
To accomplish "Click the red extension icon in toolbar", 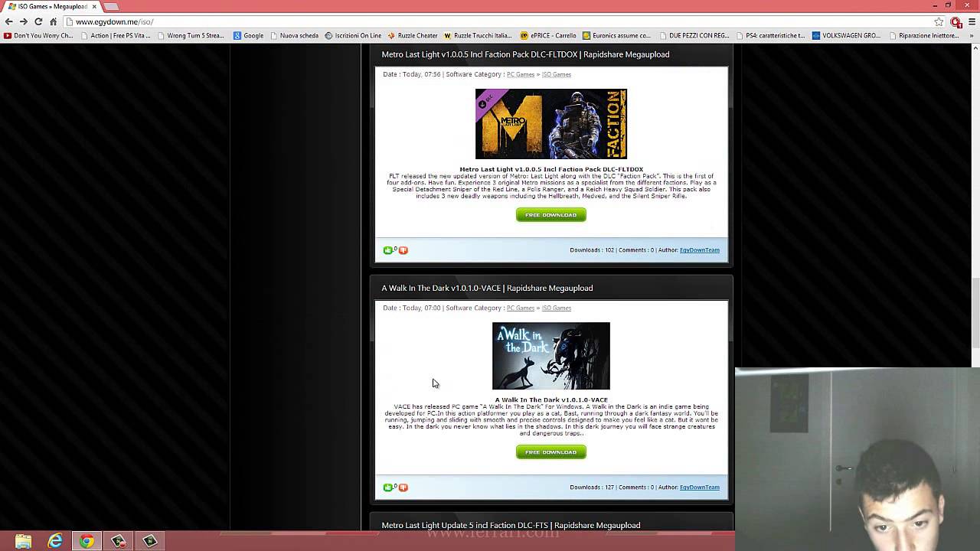I will pyautogui.click(x=955, y=21).
